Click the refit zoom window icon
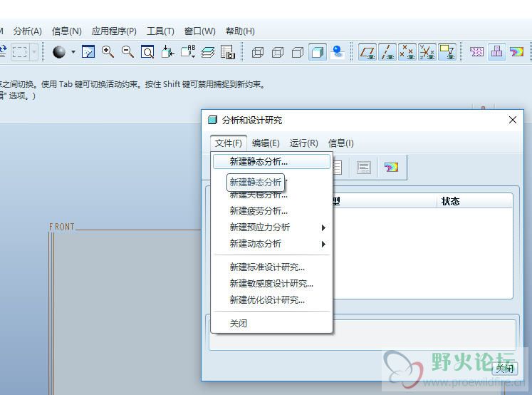532x395 pixels. click(x=147, y=52)
